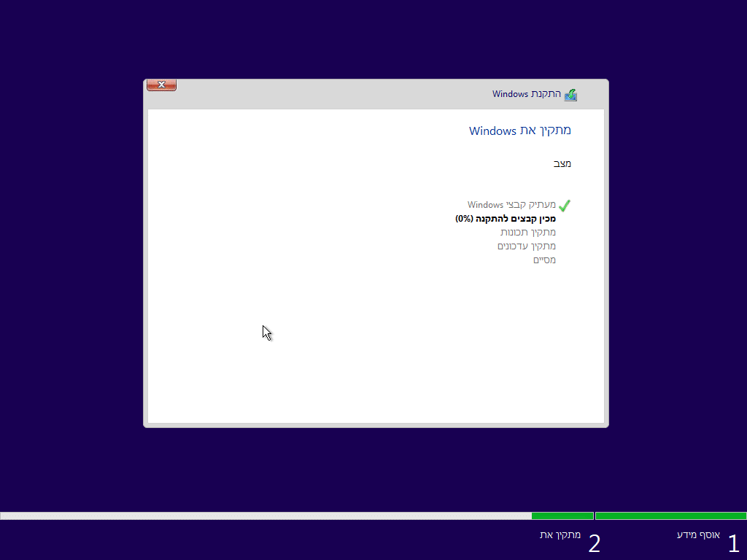Viewport: 747px width, 560px height.
Task: Click the numeral 2 phase marker
Action: (595, 543)
